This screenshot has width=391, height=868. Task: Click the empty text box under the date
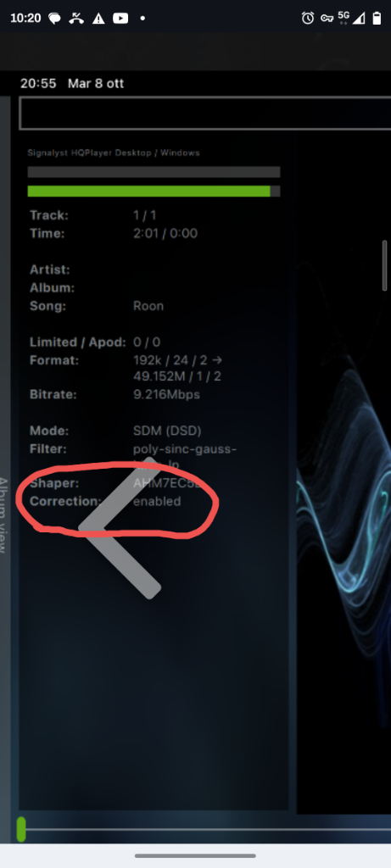click(x=205, y=113)
